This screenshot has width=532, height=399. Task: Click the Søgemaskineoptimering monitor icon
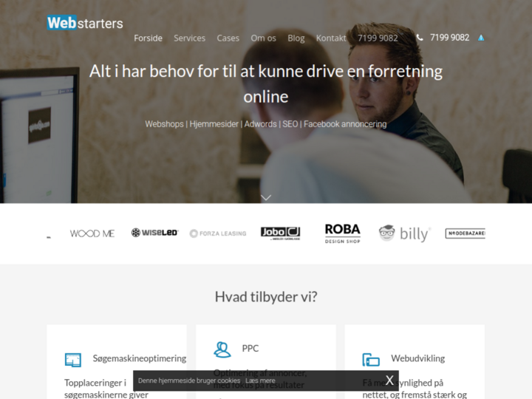click(x=72, y=360)
